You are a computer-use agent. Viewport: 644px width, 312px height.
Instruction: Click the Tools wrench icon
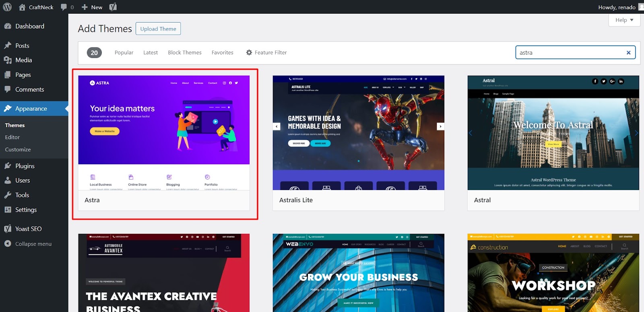[8, 195]
